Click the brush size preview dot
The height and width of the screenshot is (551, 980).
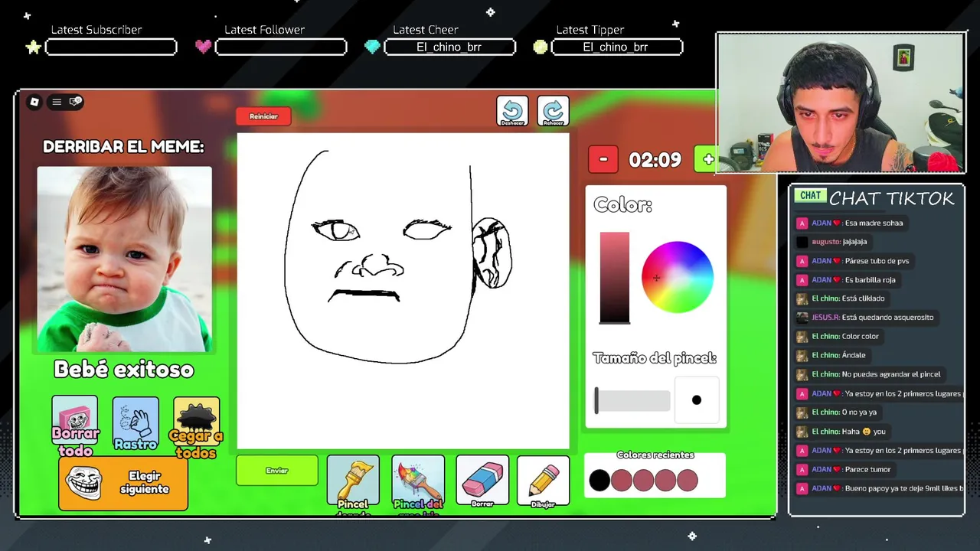(x=697, y=400)
